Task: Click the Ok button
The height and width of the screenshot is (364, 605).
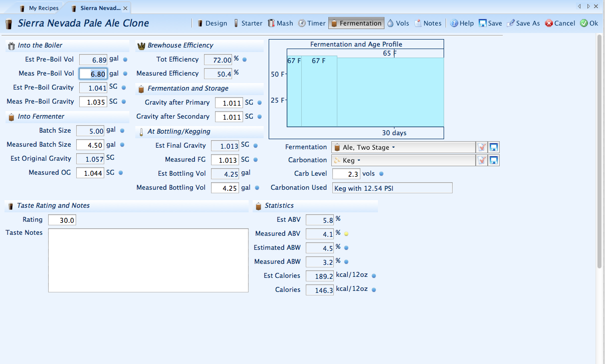Action: tap(589, 23)
